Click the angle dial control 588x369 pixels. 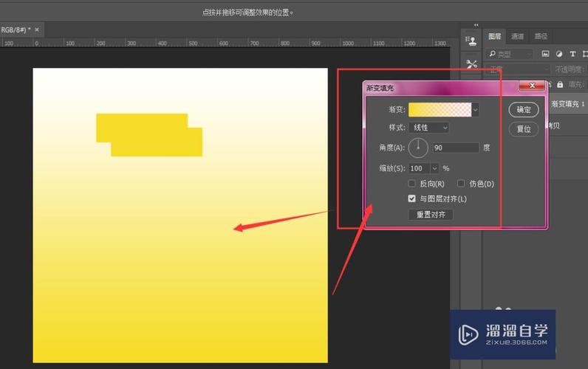[418, 148]
